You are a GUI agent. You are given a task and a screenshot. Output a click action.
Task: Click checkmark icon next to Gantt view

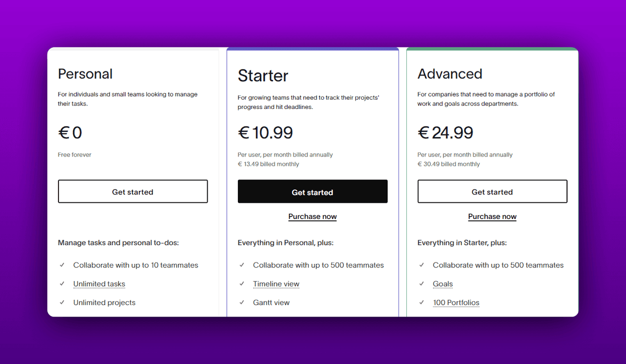242,302
